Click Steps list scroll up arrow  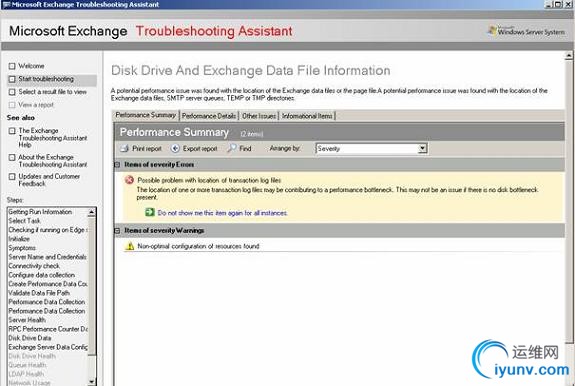pyautogui.click(x=92, y=212)
